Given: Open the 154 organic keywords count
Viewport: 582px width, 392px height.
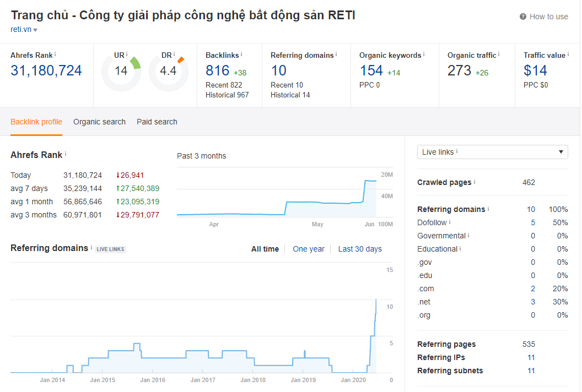Looking at the screenshot, I should 371,70.
